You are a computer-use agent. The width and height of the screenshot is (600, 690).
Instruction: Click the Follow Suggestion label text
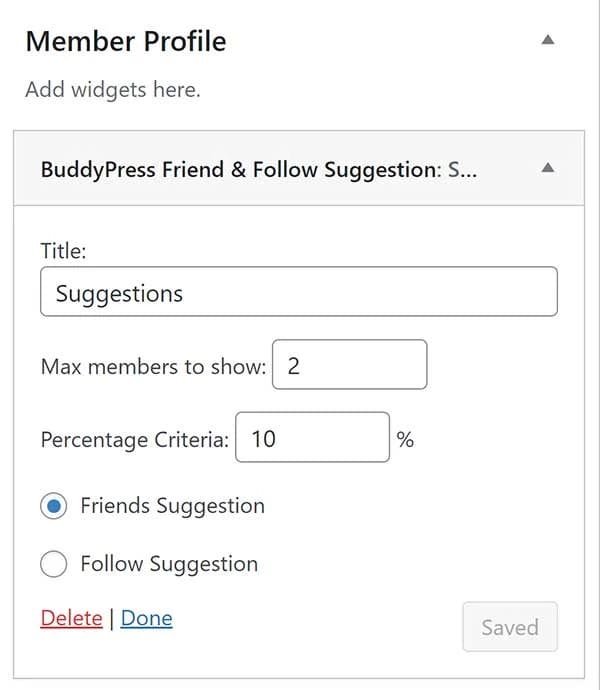169,564
